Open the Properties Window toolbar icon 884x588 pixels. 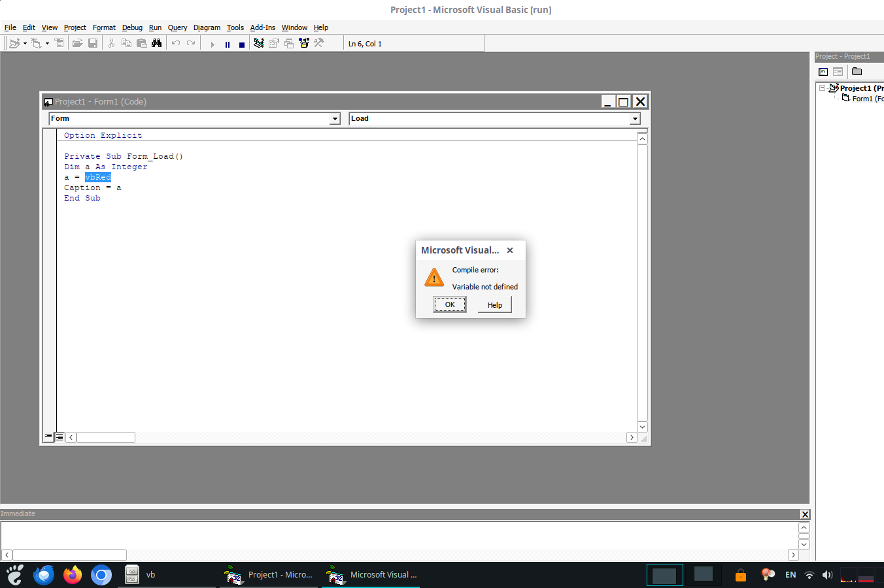pyautogui.click(x=274, y=43)
